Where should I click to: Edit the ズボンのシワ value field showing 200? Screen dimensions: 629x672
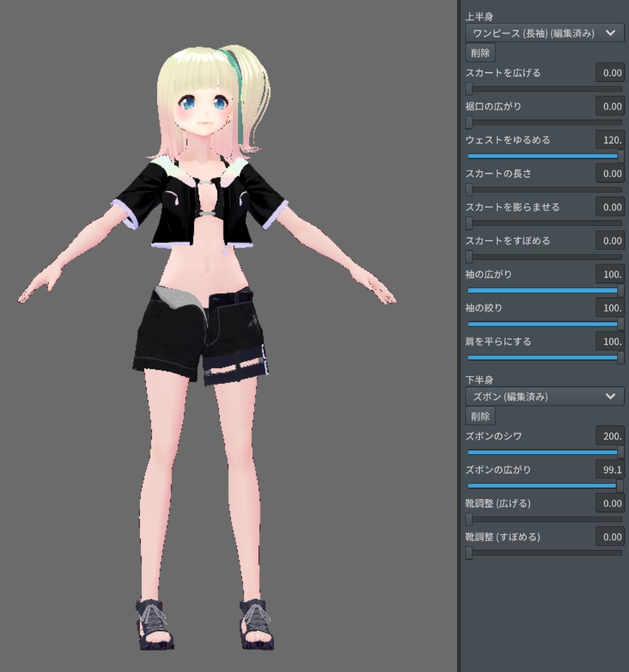click(610, 436)
